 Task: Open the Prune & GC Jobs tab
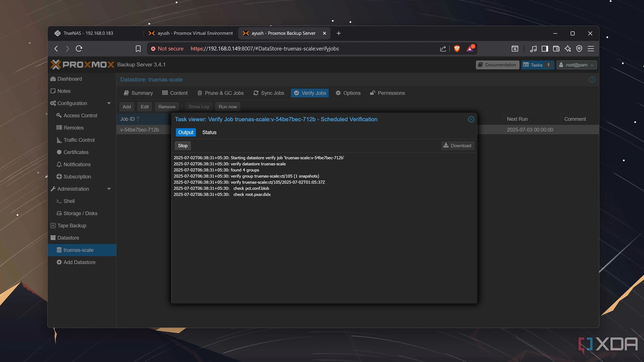tap(221, 93)
